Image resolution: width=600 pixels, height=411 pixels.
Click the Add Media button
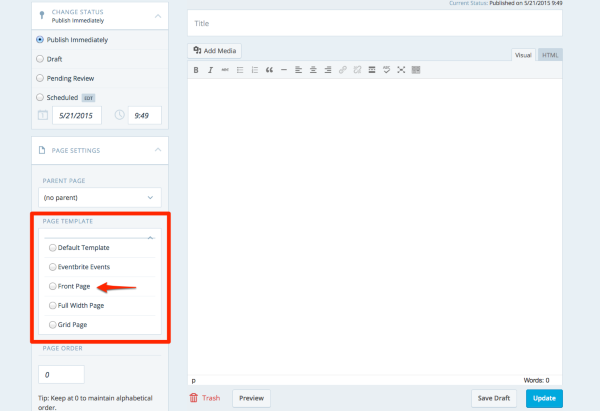tap(214, 51)
